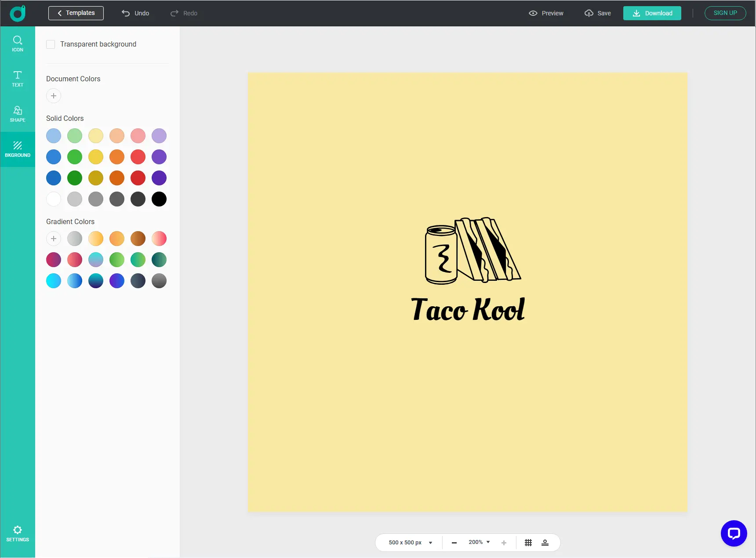Open the Shape panel
Image resolution: width=756 pixels, height=558 pixels.
pyautogui.click(x=18, y=114)
